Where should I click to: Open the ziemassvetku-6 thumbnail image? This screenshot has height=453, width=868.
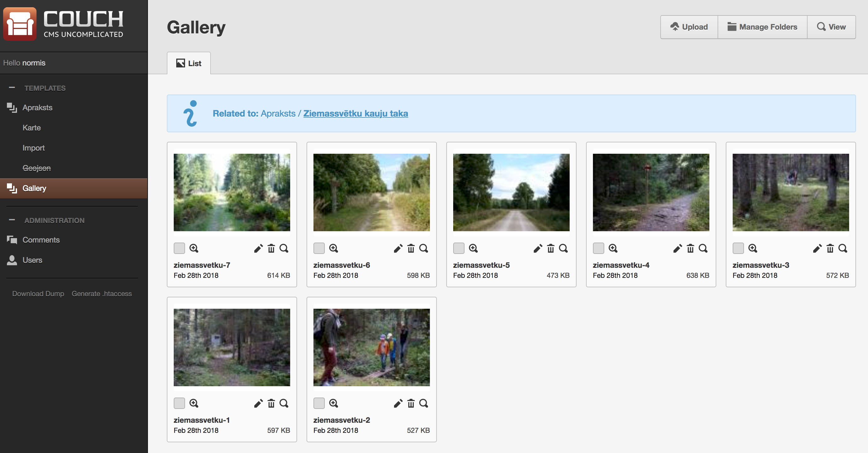click(372, 192)
